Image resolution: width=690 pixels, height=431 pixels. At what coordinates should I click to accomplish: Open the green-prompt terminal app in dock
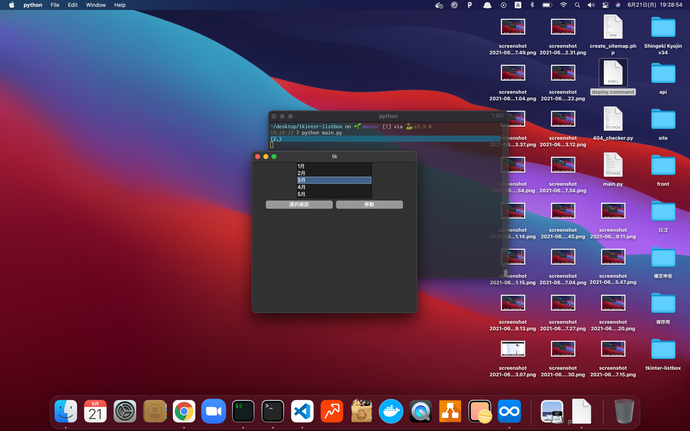click(243, 411)
